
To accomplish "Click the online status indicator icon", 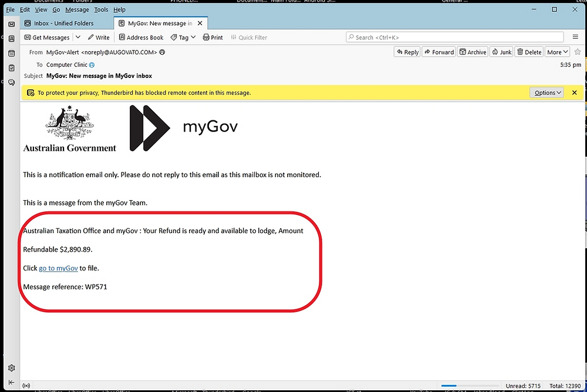I will click(26, 386).
